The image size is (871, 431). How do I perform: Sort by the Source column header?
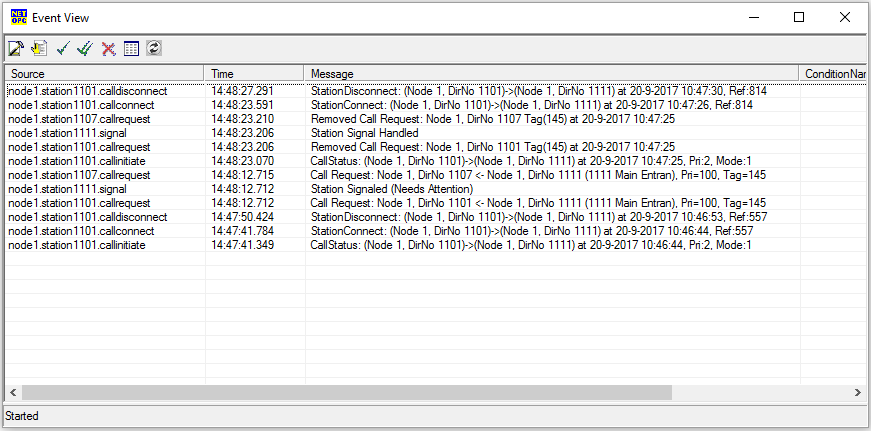click(104, 74)
